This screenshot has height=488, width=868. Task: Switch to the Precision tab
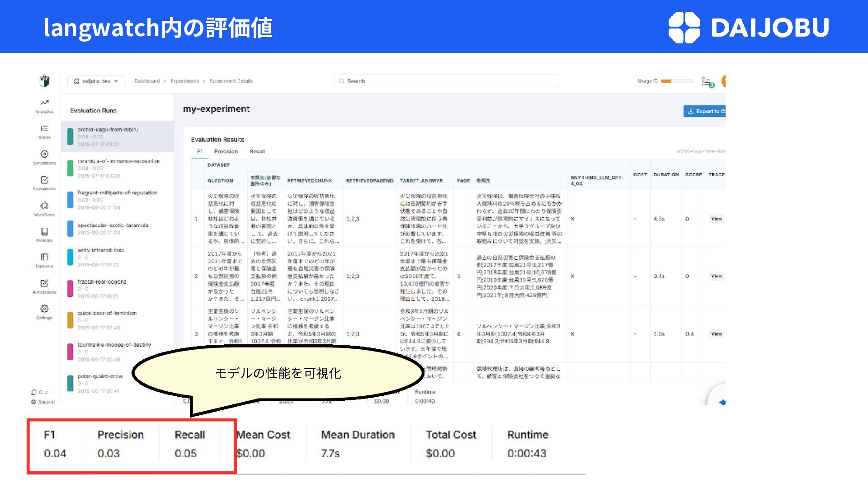pyautogui.click(x=226, y=152)
